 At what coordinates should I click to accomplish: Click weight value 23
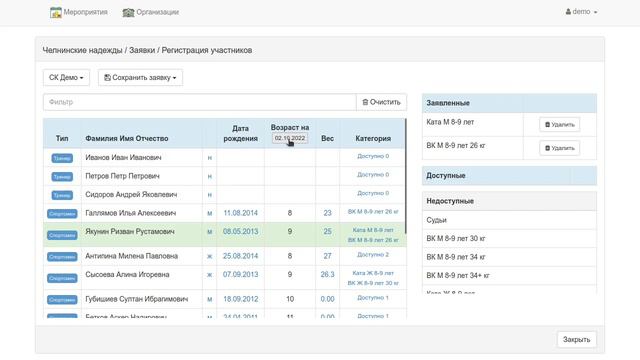[327, 213]
